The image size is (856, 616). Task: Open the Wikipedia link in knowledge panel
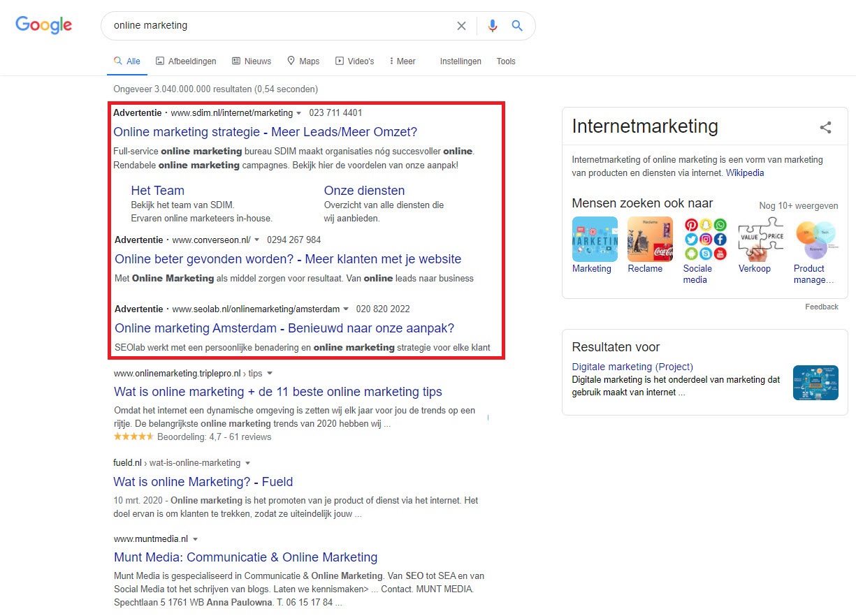click(744, 173)
